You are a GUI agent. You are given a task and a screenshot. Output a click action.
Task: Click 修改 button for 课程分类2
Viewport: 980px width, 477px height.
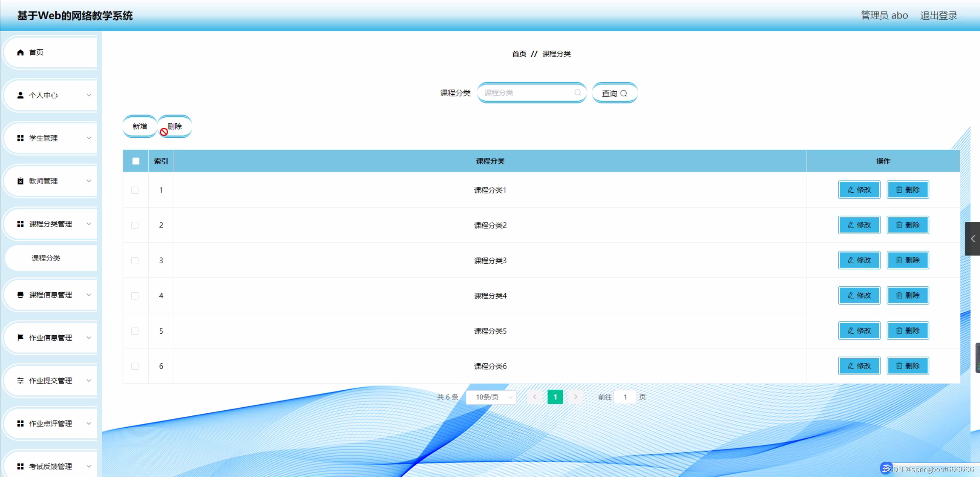(859, 225)
